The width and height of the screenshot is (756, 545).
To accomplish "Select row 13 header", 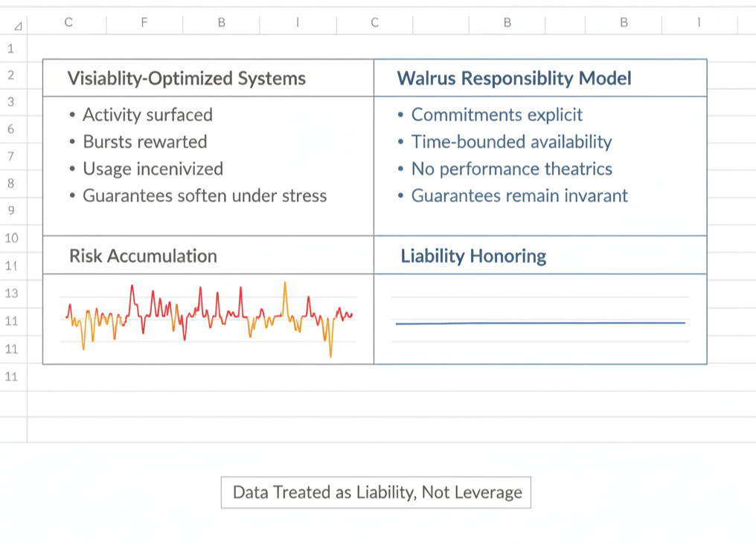I will (x=11, y=293).
